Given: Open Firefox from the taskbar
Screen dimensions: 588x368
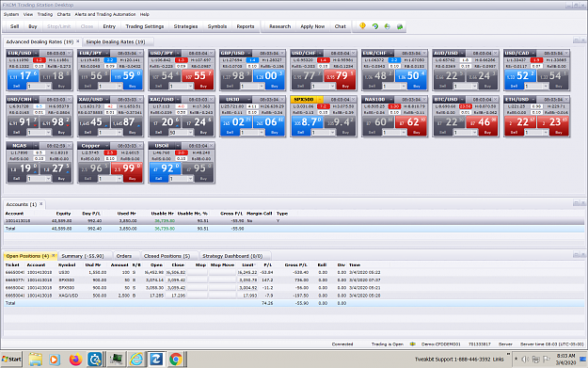Looking at the screenshot, I should [75, 360].
